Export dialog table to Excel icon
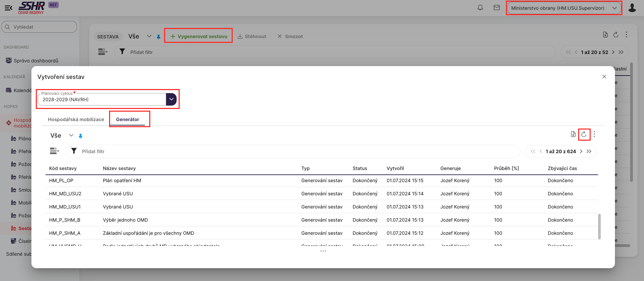Screen dimensions: 644x281 [573, 134]
